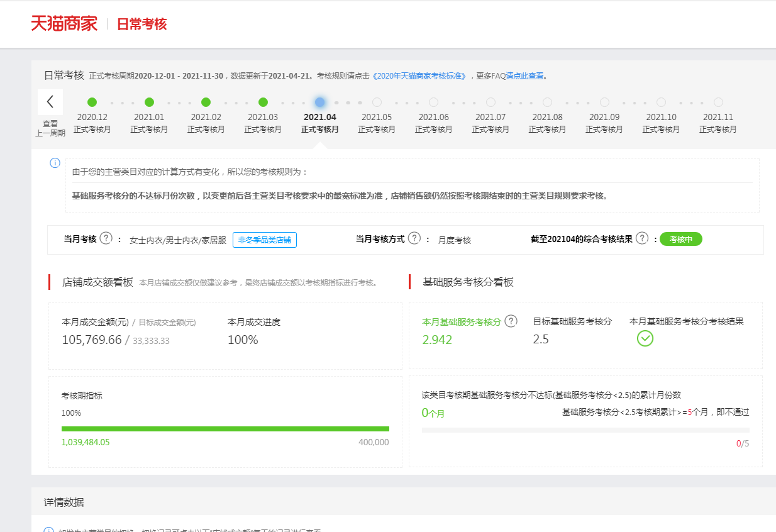Viewport: 776px width, 532px height.
Task: Click the 基础服务考核分看板 section heading
Action: tap(468, 282)
